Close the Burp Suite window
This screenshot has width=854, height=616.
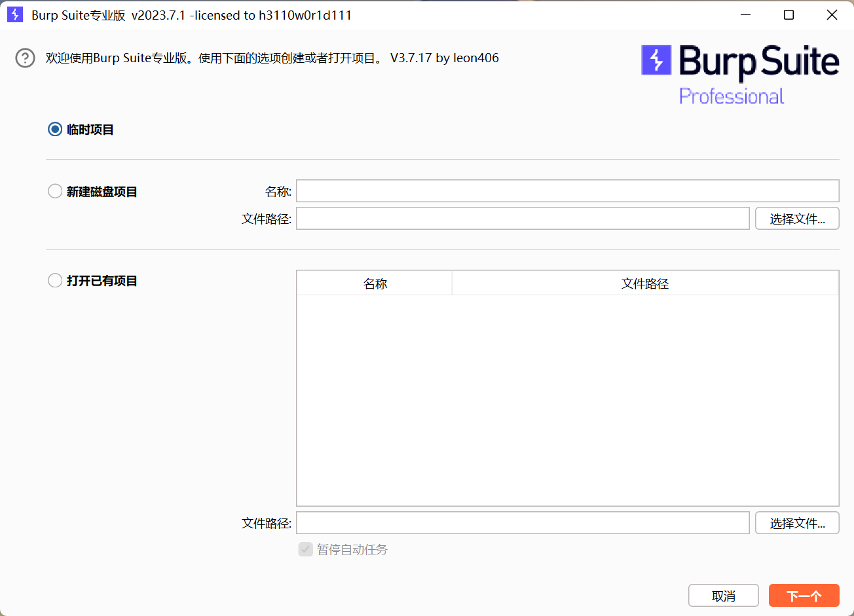pos(832,15)
